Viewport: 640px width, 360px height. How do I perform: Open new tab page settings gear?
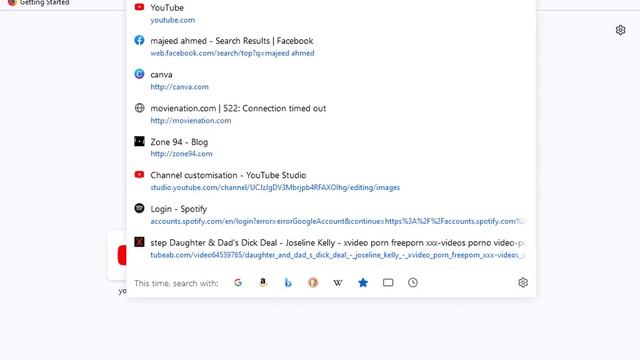coord(620,30)
